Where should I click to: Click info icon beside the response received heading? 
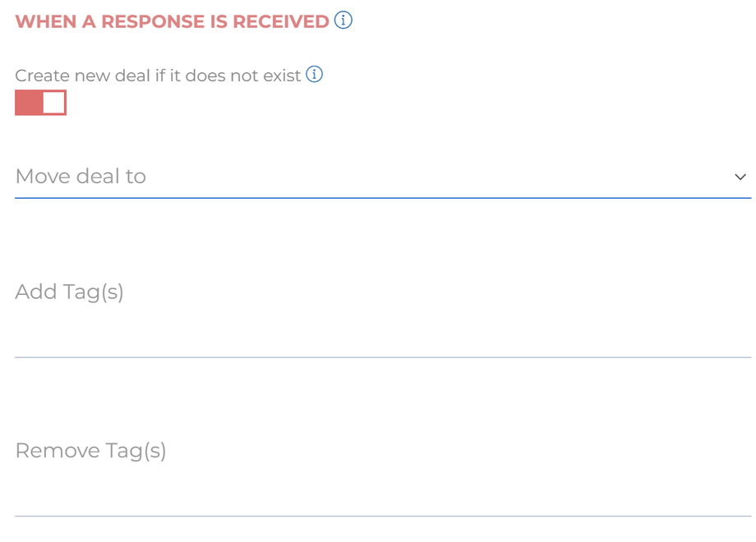[343, 21]
